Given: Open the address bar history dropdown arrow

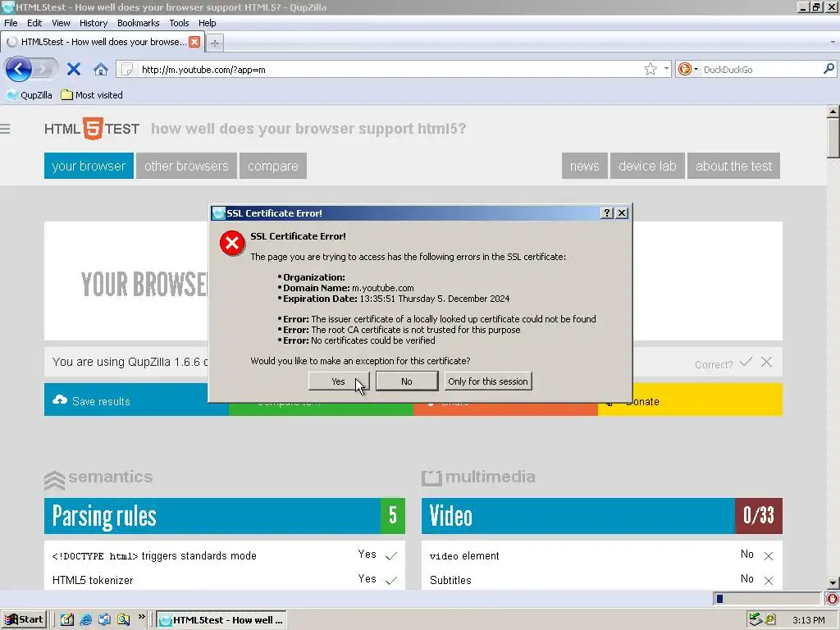Looking at the screenshot, I should pos(666,69).
